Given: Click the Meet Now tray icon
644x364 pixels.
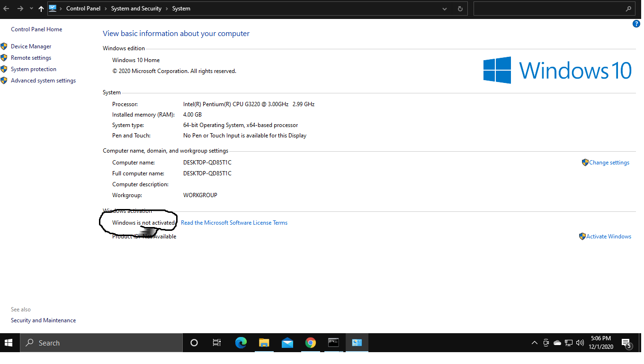Looking at the screenshot, I should click(x=546, y=343).
